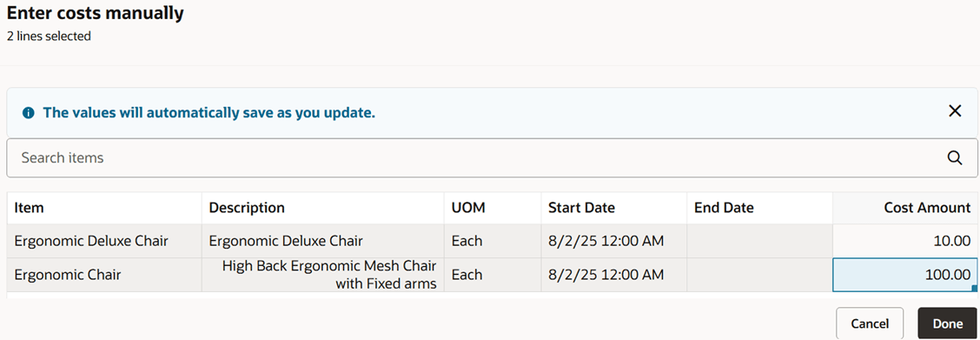Click the Done button
980x340 pixels.
point(948,323)
